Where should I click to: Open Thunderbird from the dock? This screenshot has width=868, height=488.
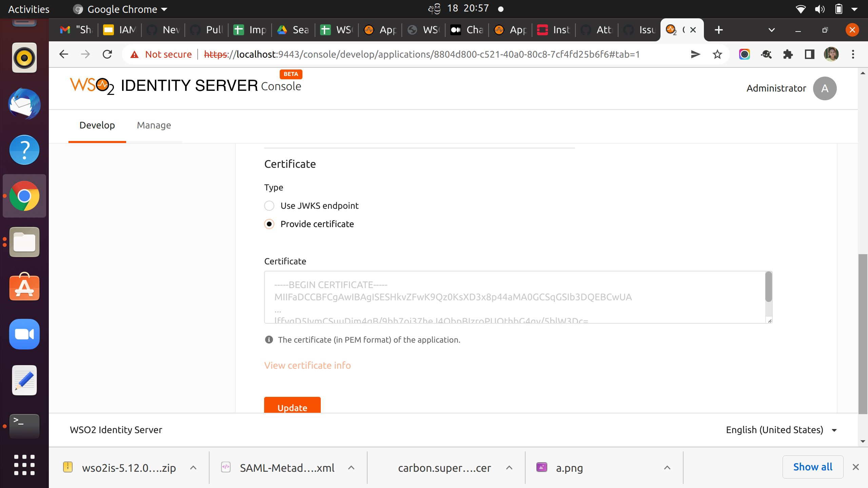[x=24, y=104]
